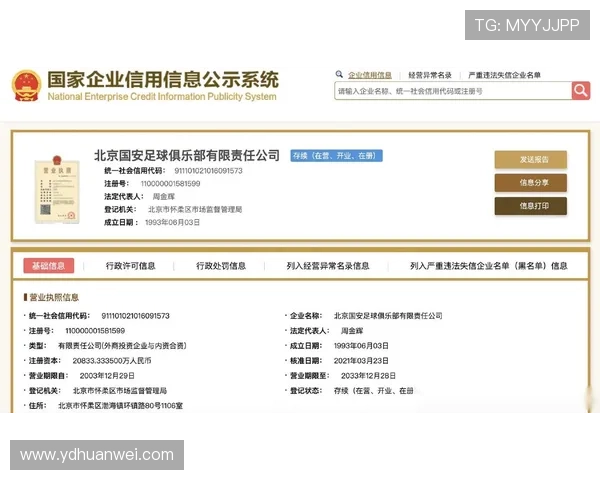Click business term start 2003年12月29日
The image size is (600, 480).
click(107, 376)
